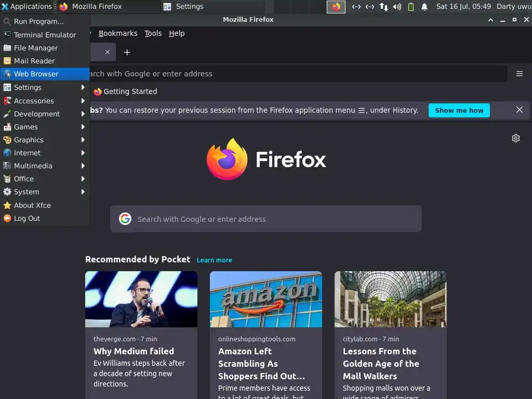Open Amazon Left Scrambling article title

[x=262, y=364]
